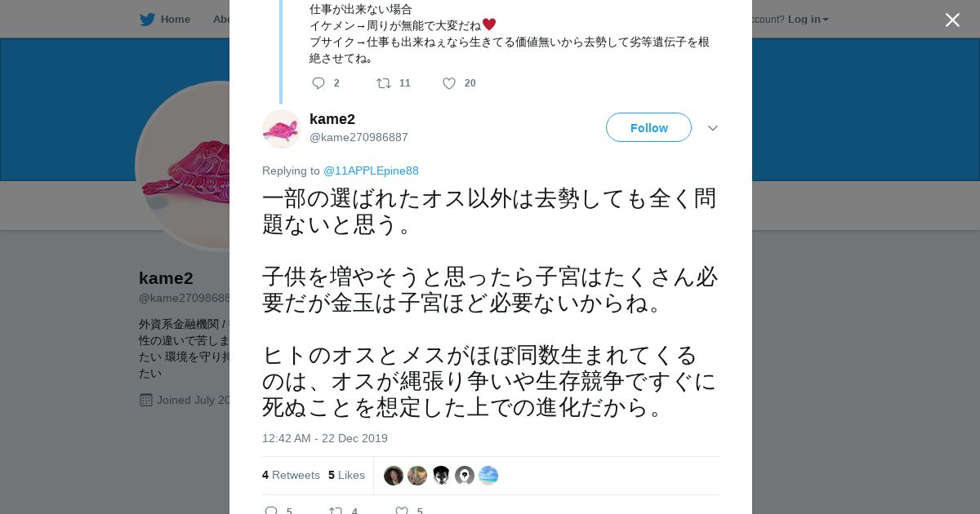The width and height of the screenshot is (980, 514).
Task: Show the list of 5 Likes
Action: [346, 475]
